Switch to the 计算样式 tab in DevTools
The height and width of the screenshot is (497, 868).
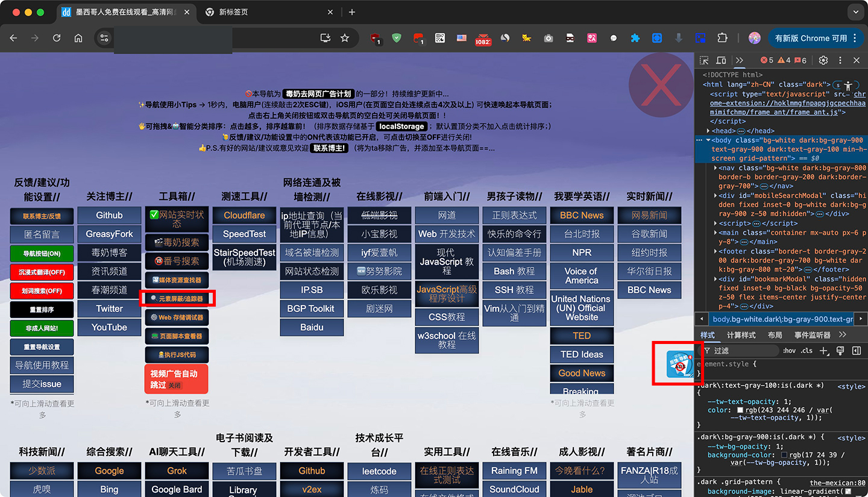[x=740, y=334]
